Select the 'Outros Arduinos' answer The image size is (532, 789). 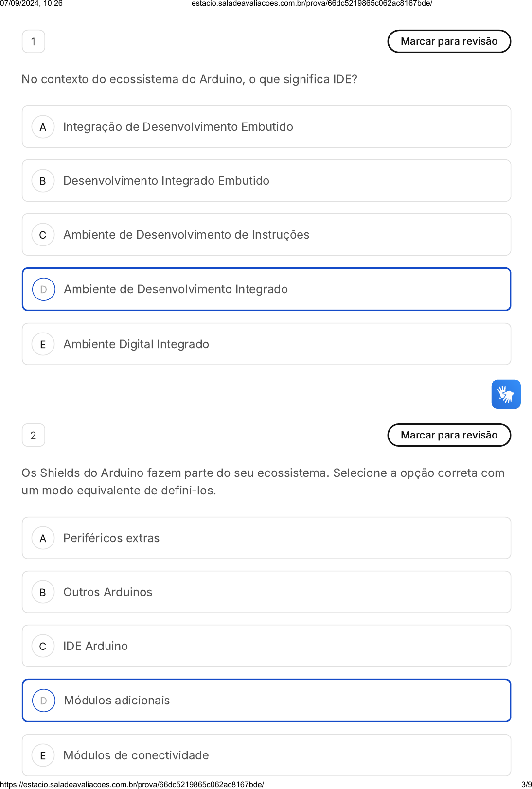click(x=266, y=592)
